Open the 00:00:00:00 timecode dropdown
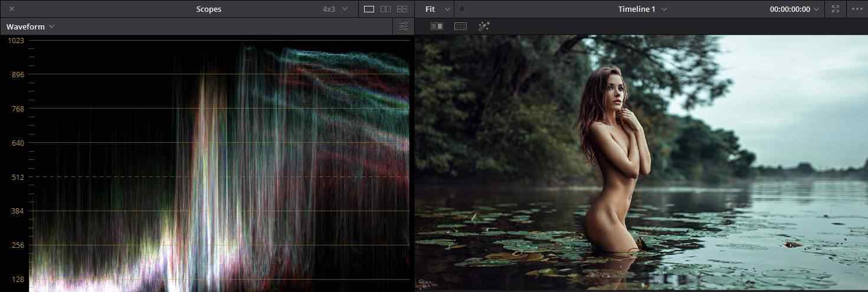This screenshot has width=868, height=292. tap(794, 9)
